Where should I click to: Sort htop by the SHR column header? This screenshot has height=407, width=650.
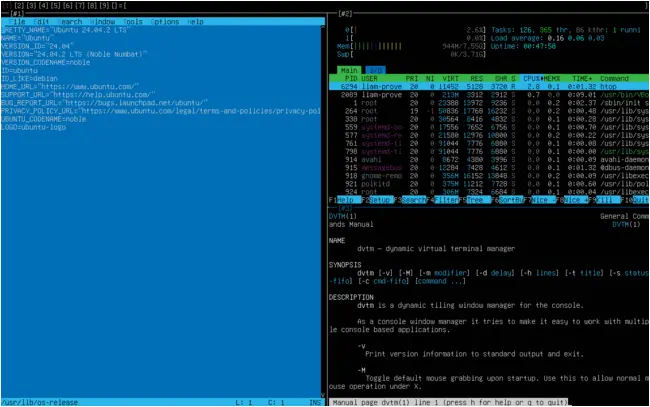pos(501,78)
